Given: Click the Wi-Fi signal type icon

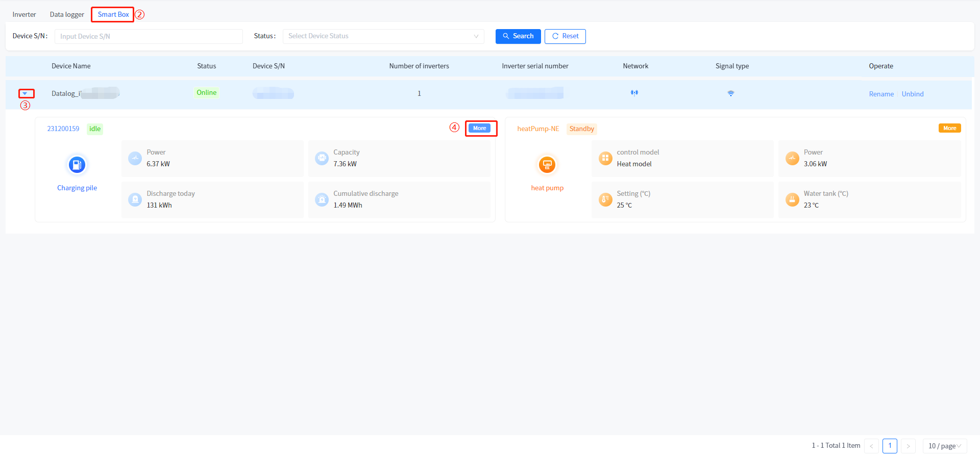Looking at the screenshot, I should tap(731, 93).
